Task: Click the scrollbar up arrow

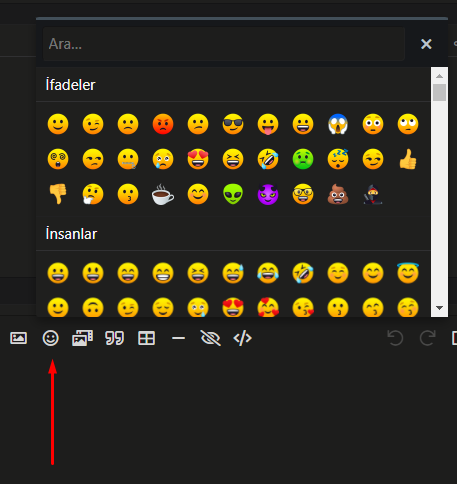Action: [439, 76]
